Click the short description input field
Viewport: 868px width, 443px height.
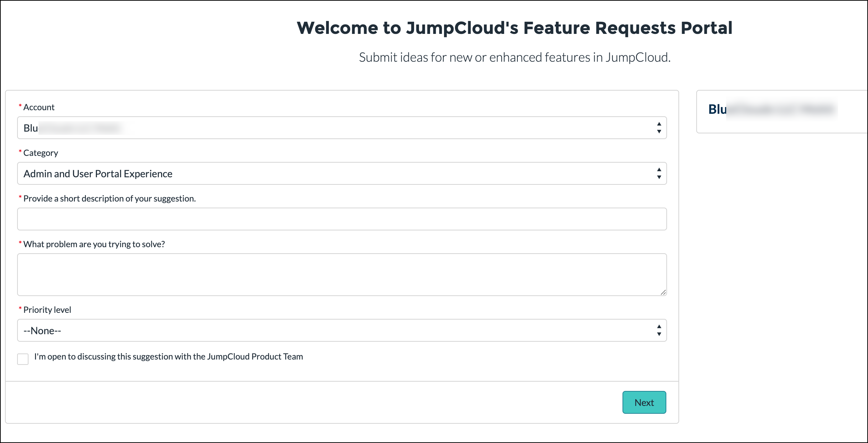pyautogui.click(x=341, y=219)
